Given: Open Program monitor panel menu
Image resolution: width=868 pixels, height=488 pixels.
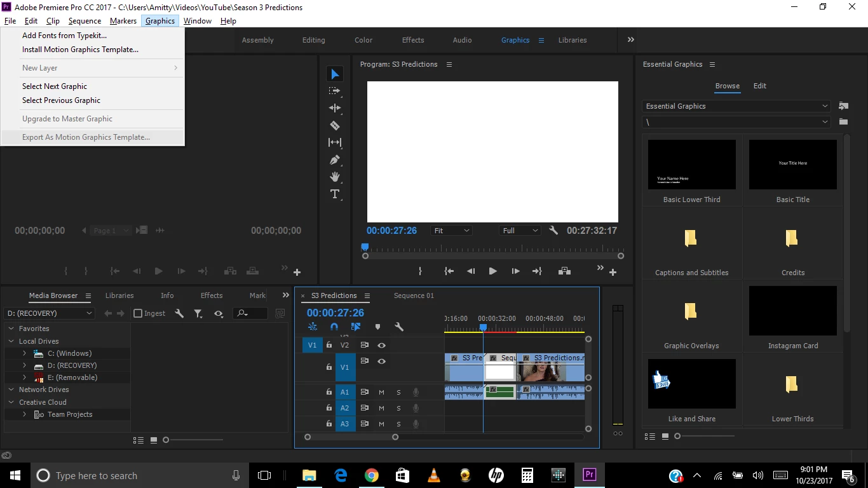Looking at the screenshot, I should (x=449, y=64).
